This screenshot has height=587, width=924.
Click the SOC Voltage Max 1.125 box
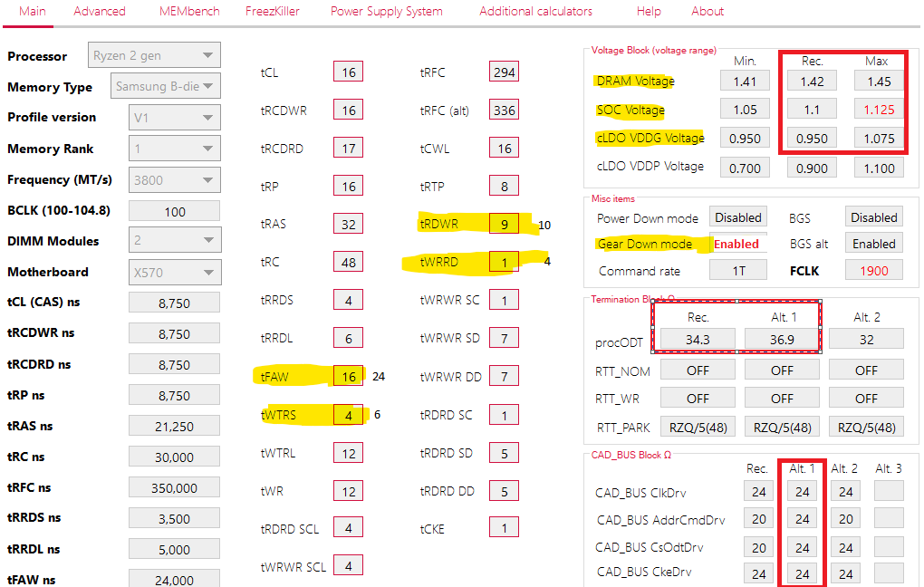click(x=880, y=109)
